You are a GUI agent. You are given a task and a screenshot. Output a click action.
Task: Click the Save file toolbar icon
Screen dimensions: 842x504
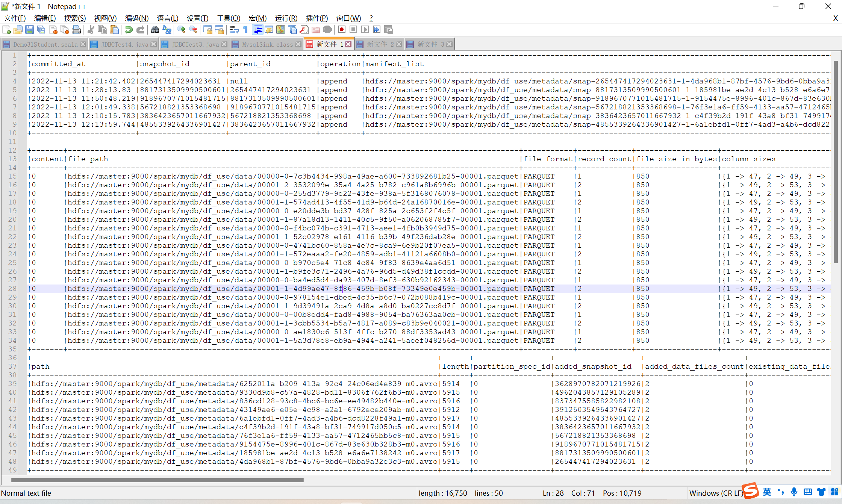(30, 30)
